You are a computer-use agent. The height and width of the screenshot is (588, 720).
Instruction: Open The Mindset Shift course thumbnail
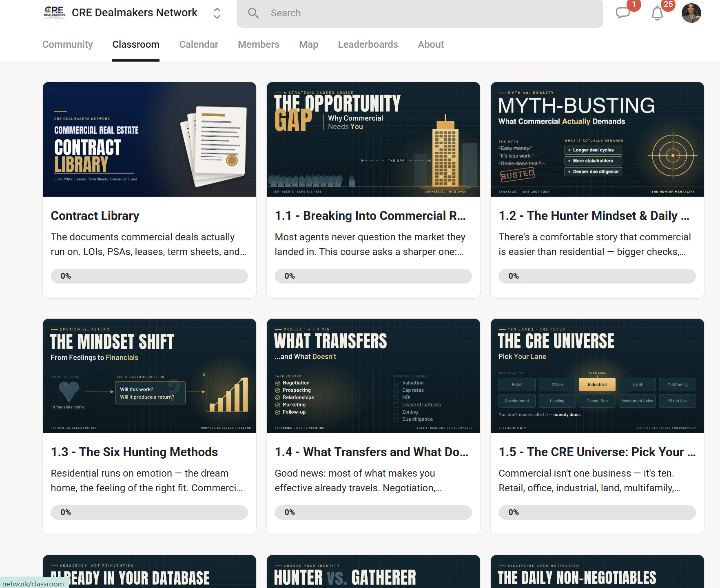pyautogui.click(x=149, y=375)
